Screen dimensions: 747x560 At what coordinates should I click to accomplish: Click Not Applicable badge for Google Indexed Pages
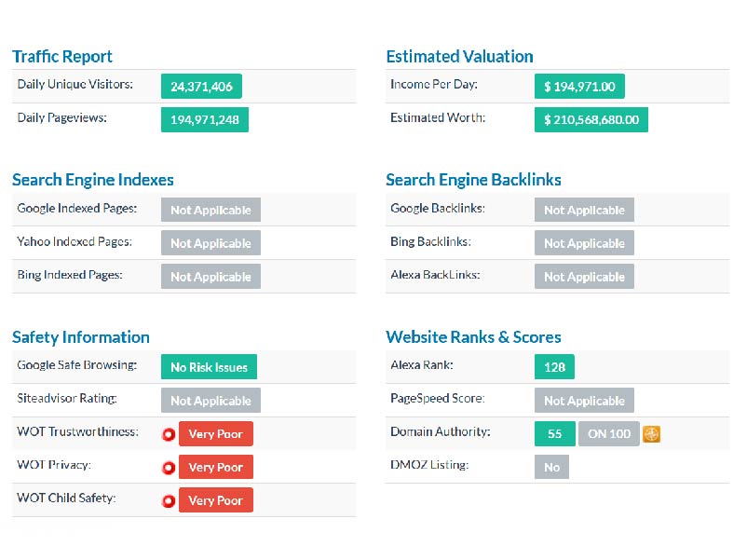[x=211, y=211]
